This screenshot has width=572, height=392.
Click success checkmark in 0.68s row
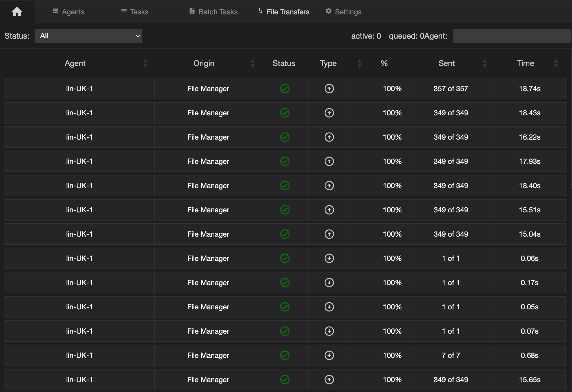(x=285, y=355)
